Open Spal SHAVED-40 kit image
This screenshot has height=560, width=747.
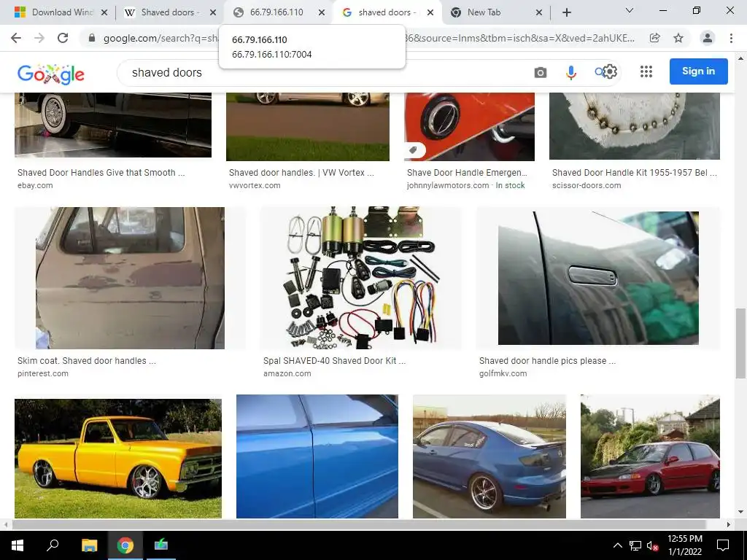coord(360,278)
